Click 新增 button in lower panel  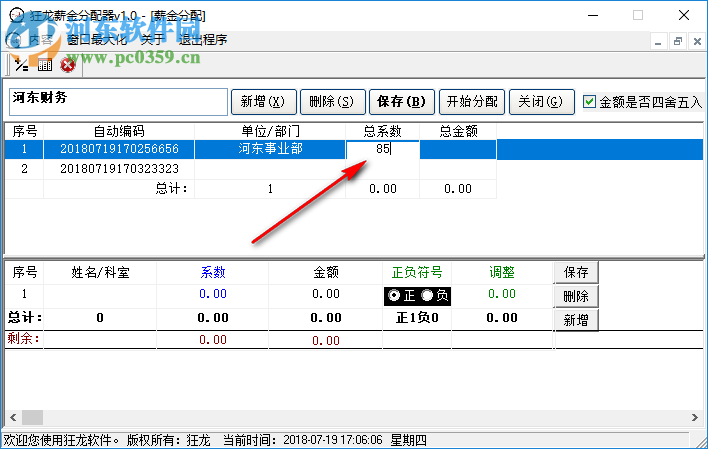coord(576,320)
